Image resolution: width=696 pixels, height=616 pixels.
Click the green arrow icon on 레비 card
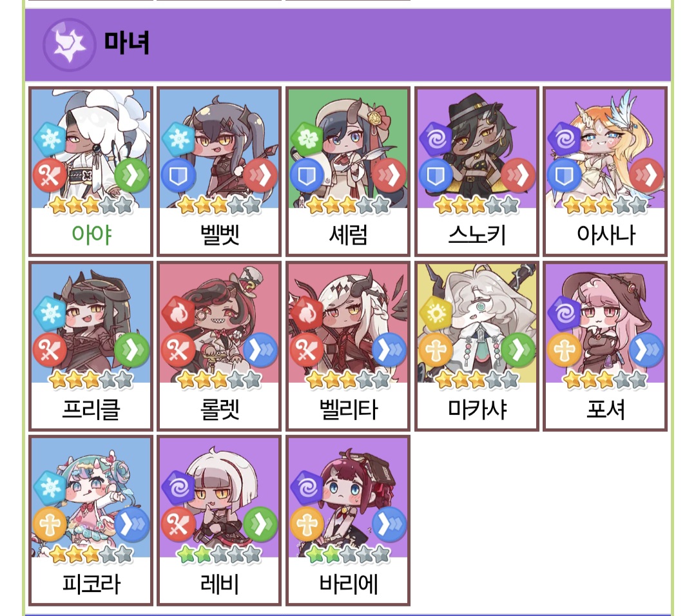pos(260,524)
